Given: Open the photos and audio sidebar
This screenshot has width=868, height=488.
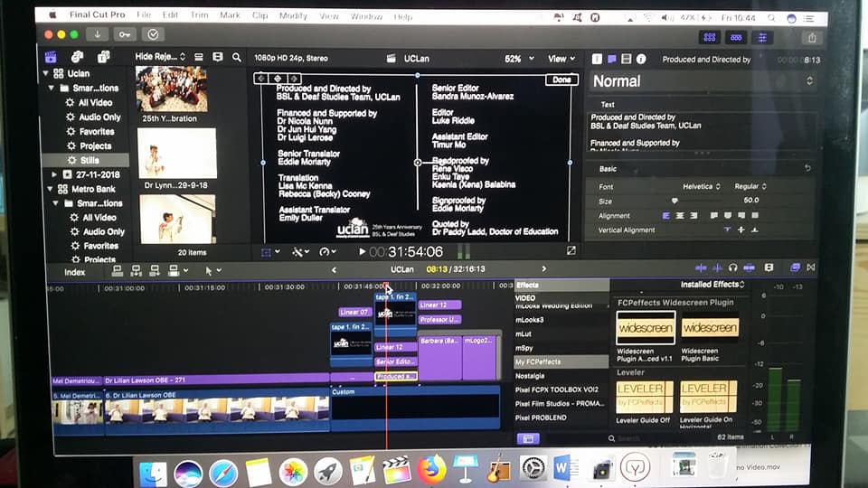Looking at the screenshot, I should click(77, 57).
